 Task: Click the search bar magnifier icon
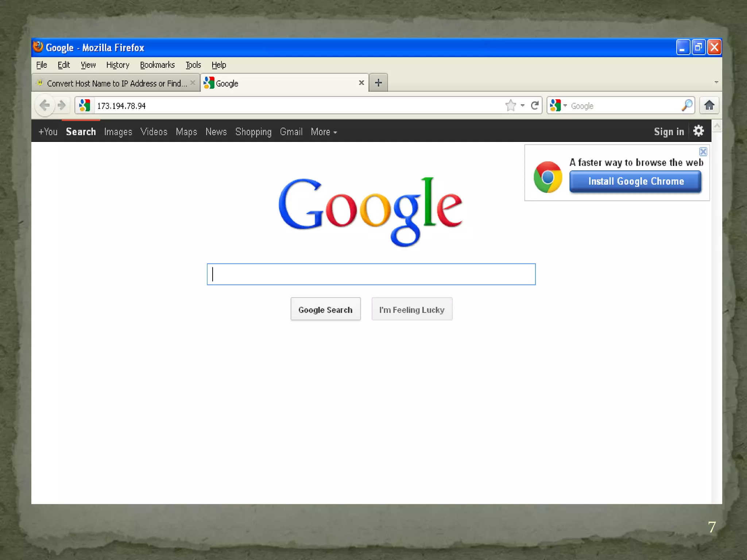click(x=687, y=105)
